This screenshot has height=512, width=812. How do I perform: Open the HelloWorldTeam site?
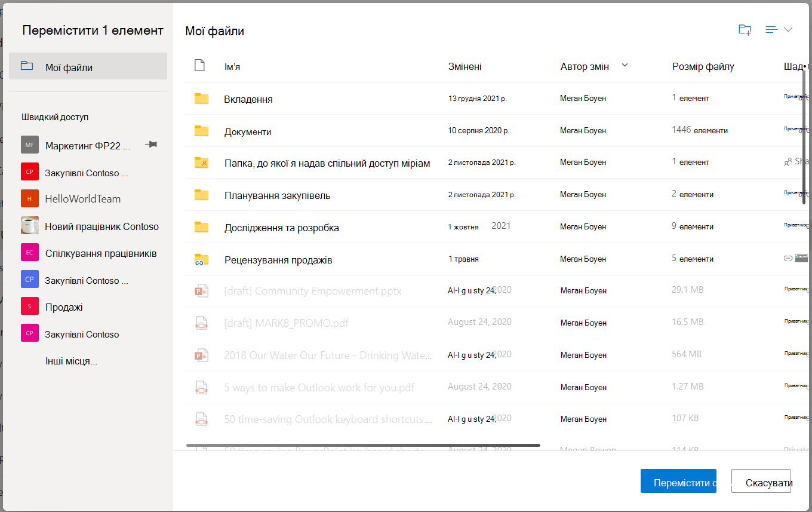point(82,199)
